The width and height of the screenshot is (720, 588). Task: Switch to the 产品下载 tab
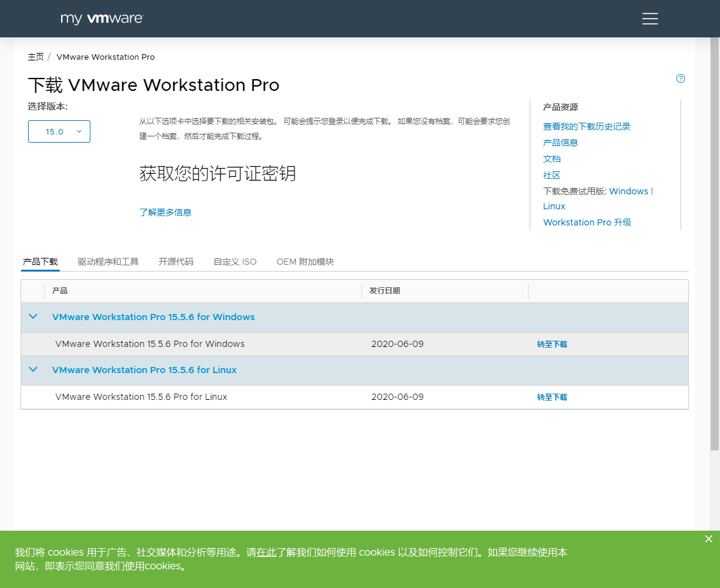pyautogui.click(x=41, y=262)
